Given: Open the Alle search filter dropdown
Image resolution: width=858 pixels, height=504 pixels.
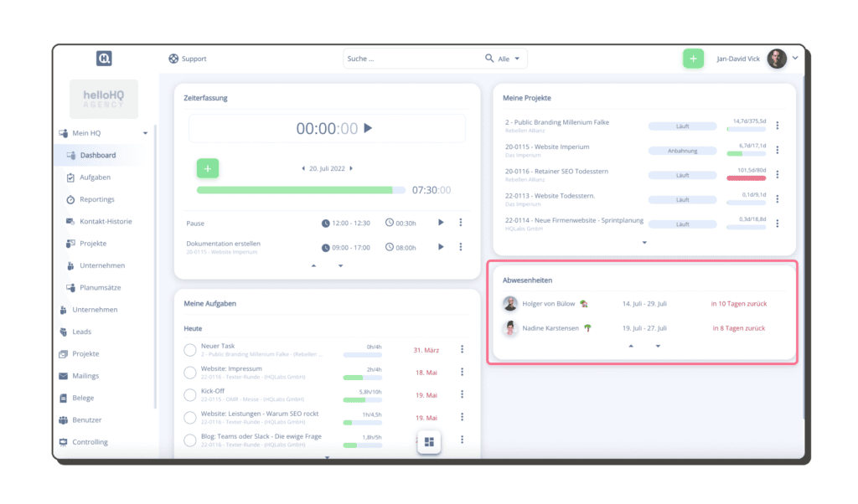Looking at the screenshot, I should coord(509,59).
